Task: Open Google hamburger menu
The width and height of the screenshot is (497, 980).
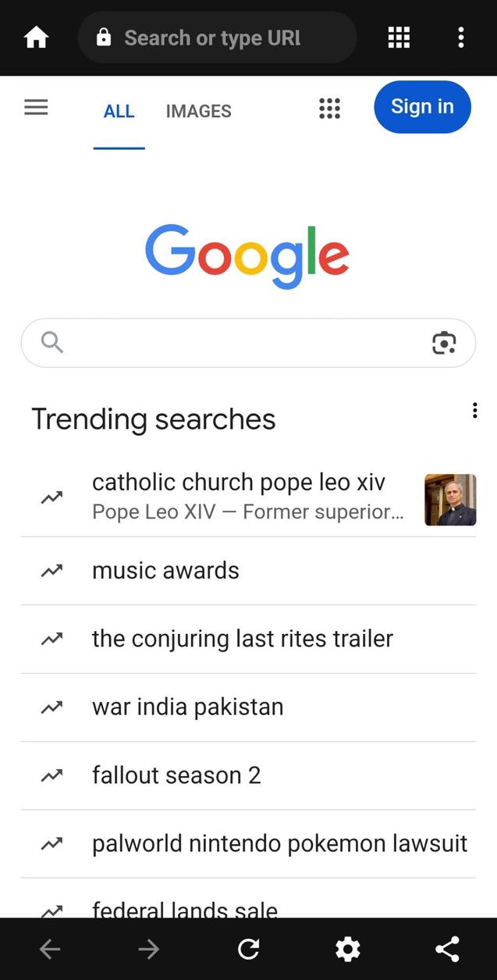Action: [36, 108]
